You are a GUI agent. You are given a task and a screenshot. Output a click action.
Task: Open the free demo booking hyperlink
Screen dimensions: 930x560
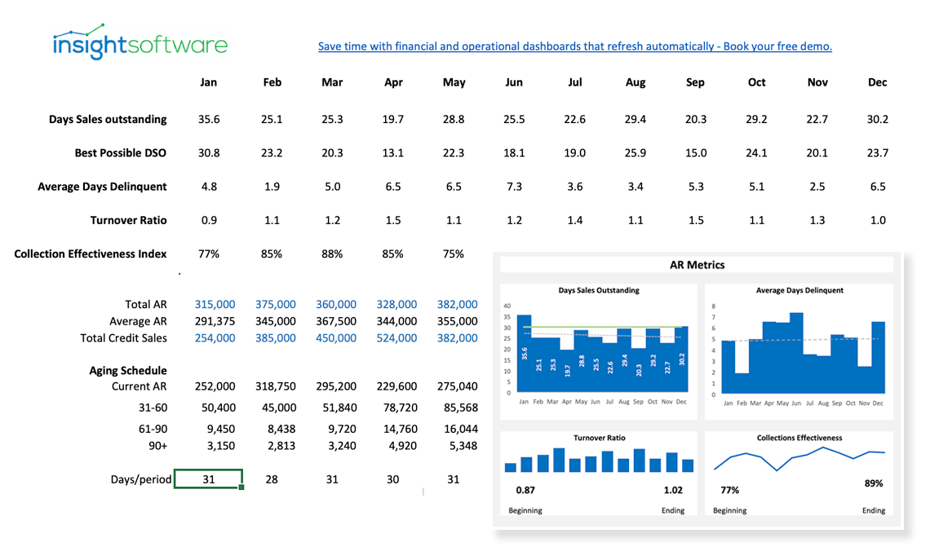pyautogui.click(x=575, y=46)
